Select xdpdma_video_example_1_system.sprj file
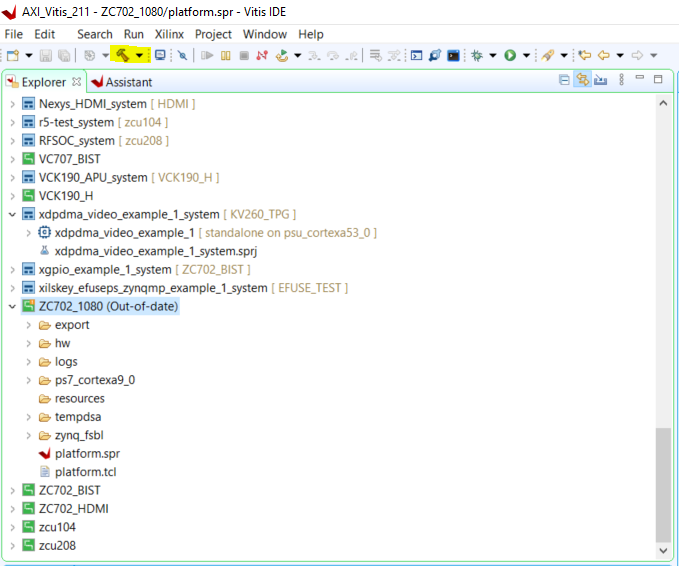The image size is (679, 566). tap(155, 251)
